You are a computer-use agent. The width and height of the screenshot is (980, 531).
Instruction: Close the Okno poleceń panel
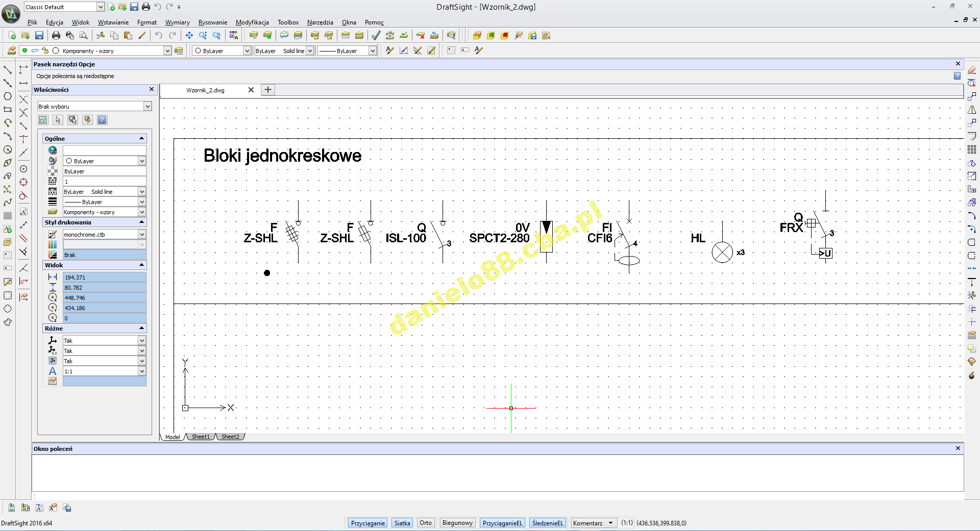958,448
